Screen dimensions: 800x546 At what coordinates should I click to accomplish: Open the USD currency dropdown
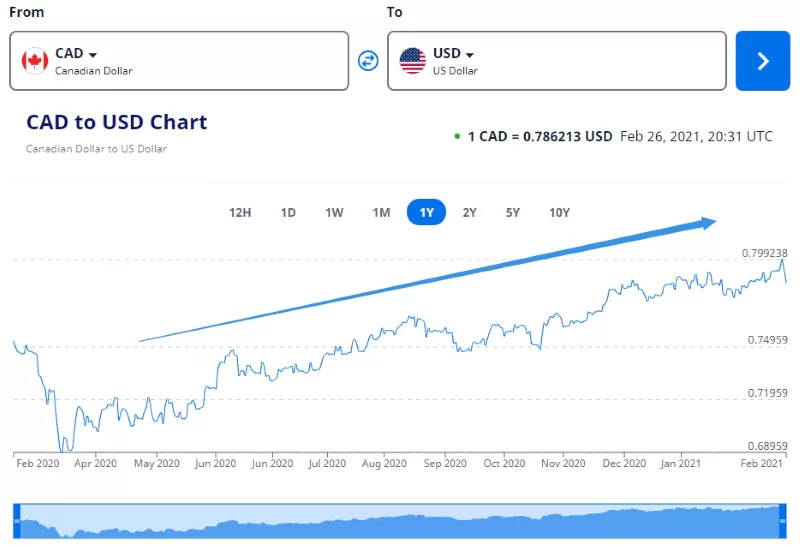coord(454,53)
